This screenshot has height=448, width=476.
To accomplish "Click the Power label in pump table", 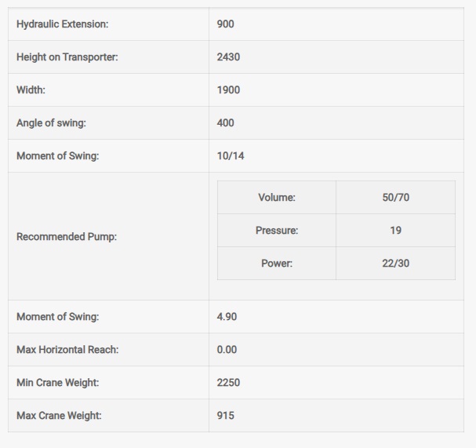I will click(277, 264).
